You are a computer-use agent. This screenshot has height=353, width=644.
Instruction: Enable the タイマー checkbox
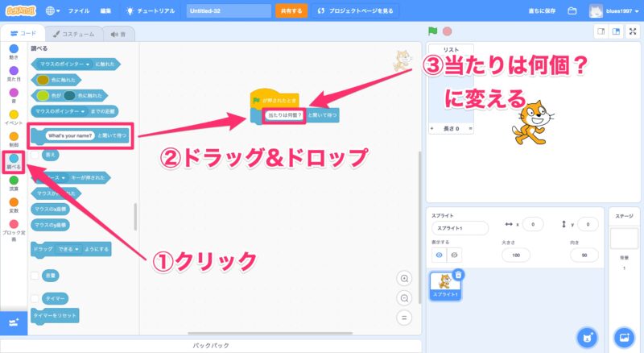pyautogui.click(x=35, y=298)
